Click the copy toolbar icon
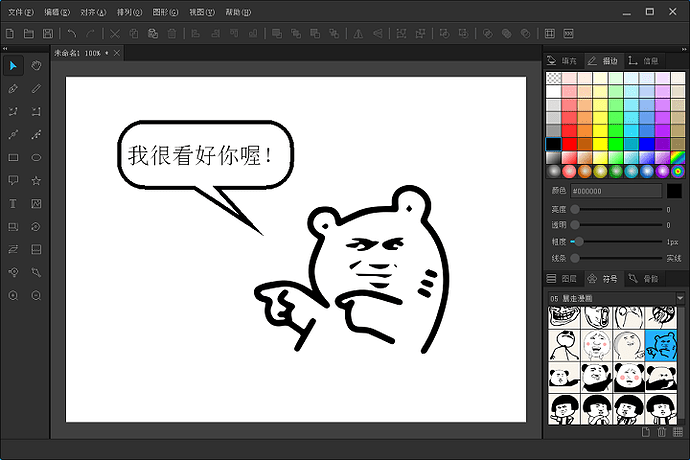Screen dimensions: 690x460 (x=134, y=33)
